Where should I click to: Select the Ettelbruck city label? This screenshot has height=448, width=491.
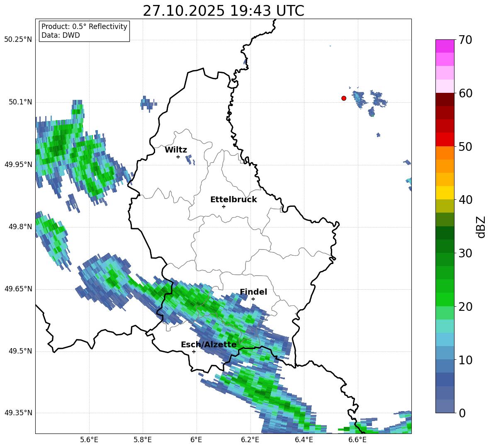(233, 200)
